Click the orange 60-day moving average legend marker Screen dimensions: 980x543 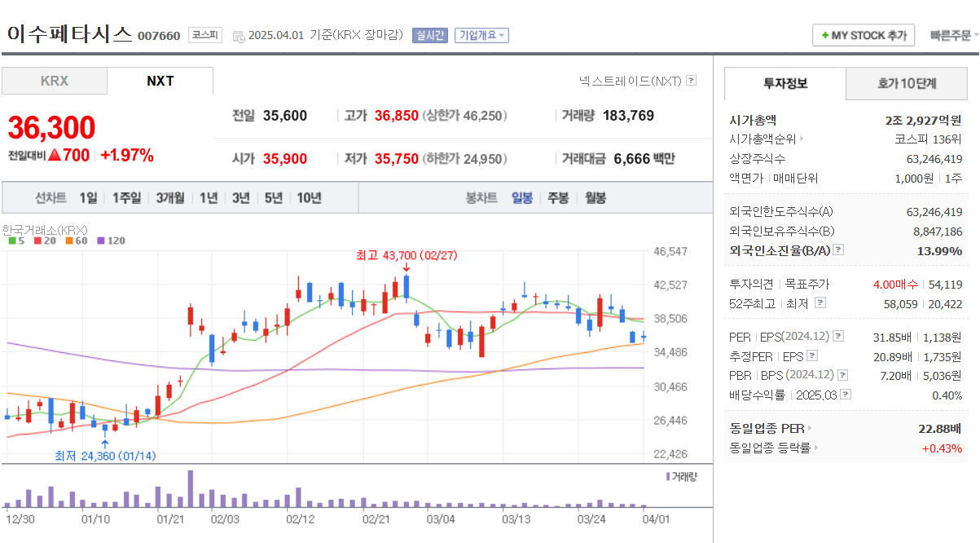point(70,241)
